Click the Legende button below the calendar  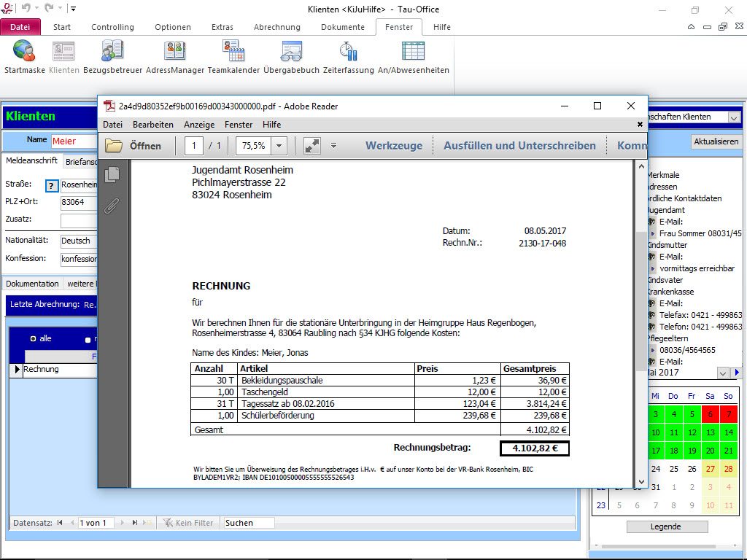tap(666, 526)
